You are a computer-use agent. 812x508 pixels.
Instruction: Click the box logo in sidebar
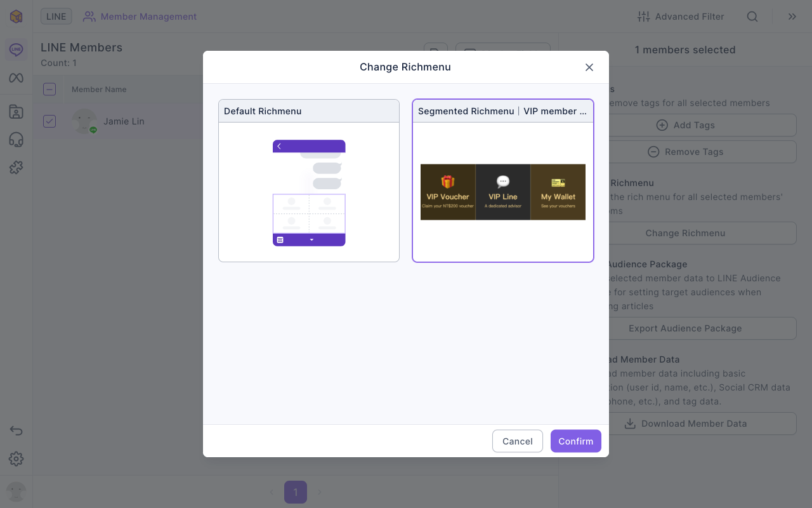pos(16,17)
